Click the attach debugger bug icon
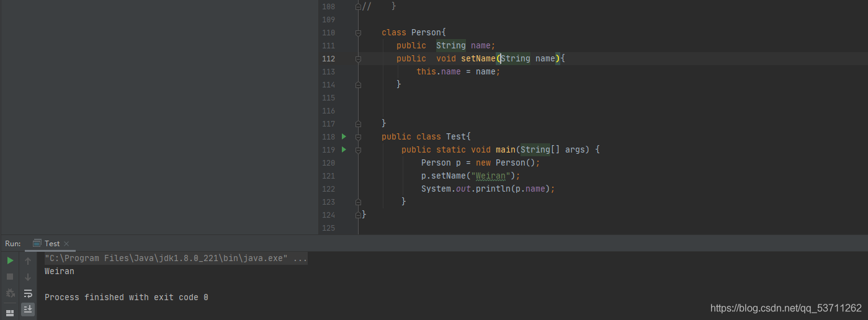Viewport: 868px width, 320px height. coord(10,293)
